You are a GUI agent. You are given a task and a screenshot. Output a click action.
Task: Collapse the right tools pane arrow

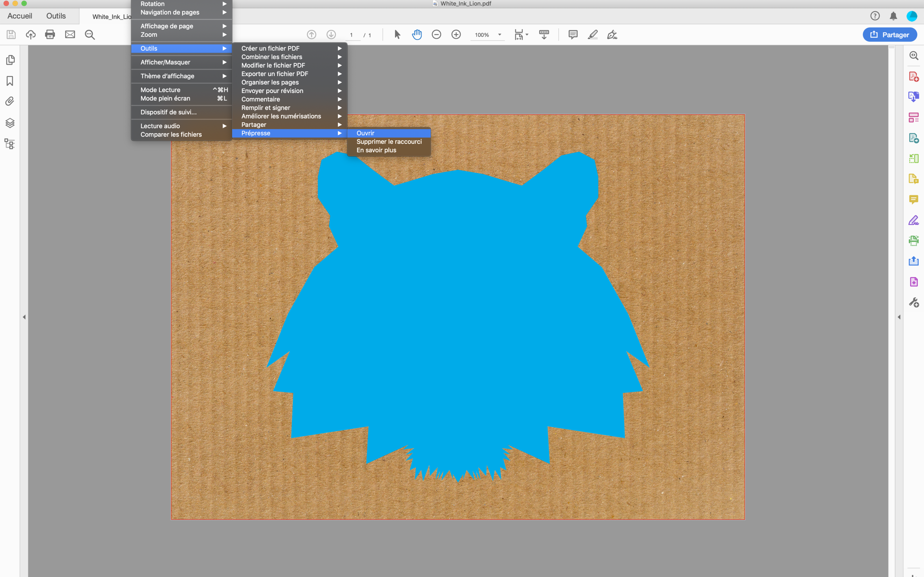coord(899,317)
